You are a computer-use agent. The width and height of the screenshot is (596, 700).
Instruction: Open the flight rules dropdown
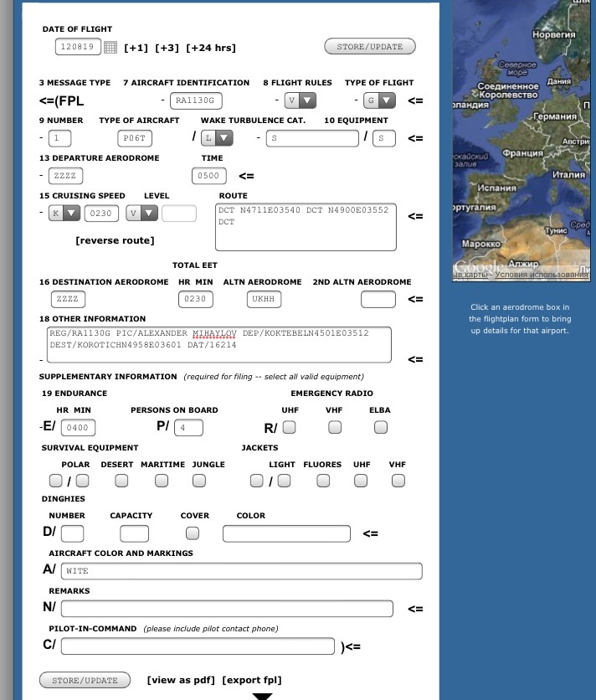tap(300, 100)
